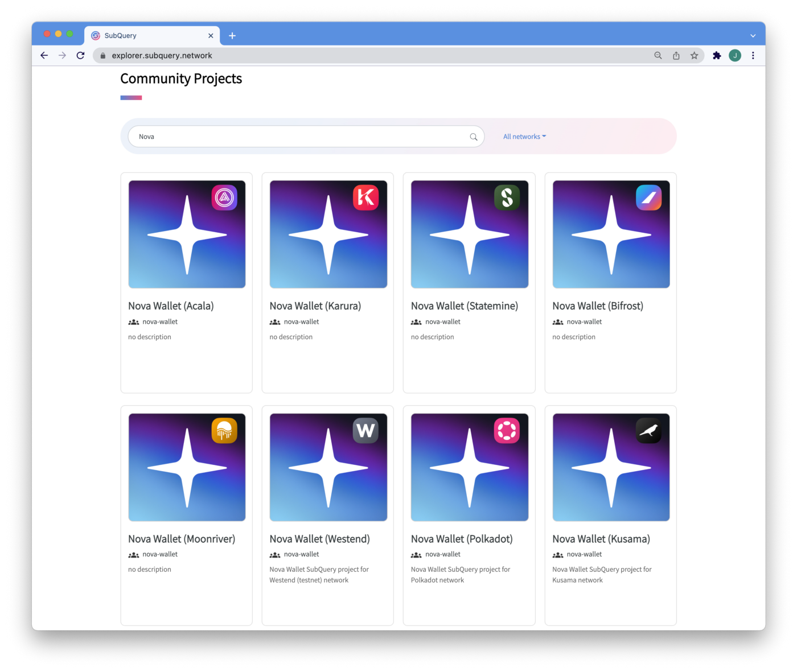This screenshot has width=797, height=672.
Task: Open the Nova Wallet (Kusama) title link
Action: (x=601, y=539)
